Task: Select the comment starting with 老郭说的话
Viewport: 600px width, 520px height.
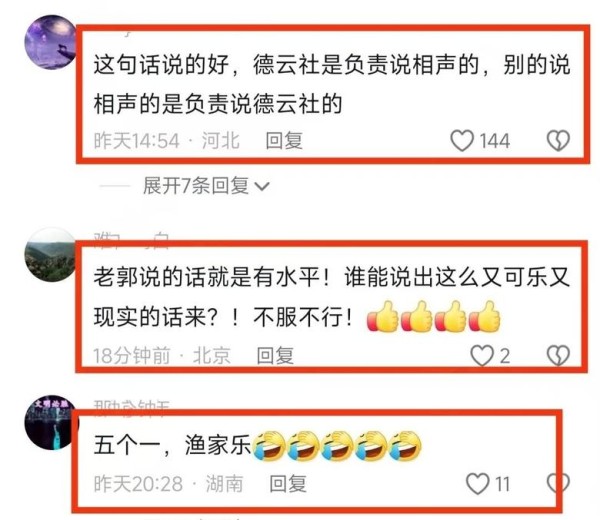Action: point(332,297)
